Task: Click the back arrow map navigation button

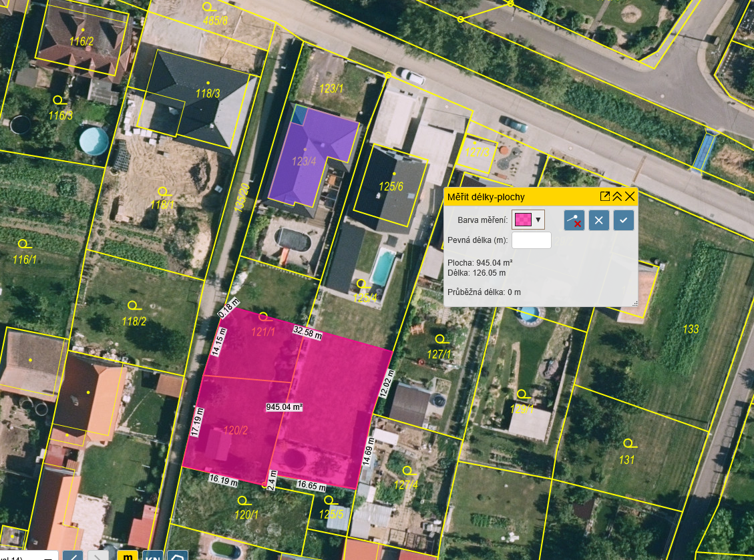Action: point(73,555)
